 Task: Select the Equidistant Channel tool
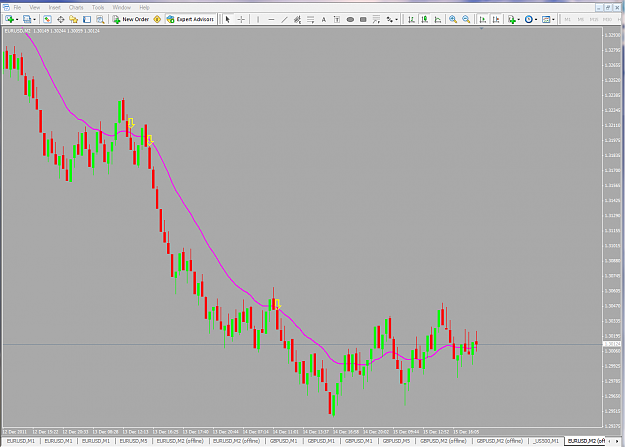point(297,19)
